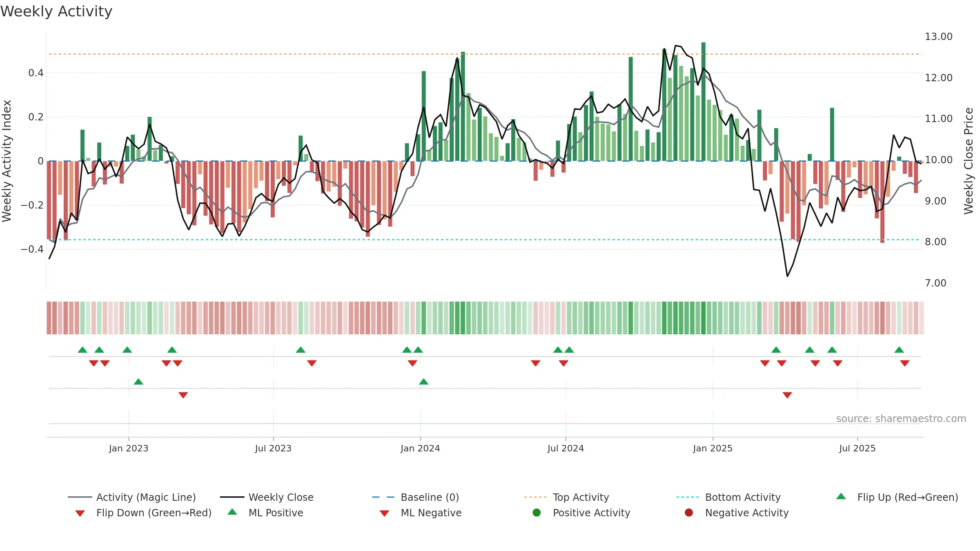Click the Flip Up marker near August 2023
980x551 pixels.
[301, 350]
